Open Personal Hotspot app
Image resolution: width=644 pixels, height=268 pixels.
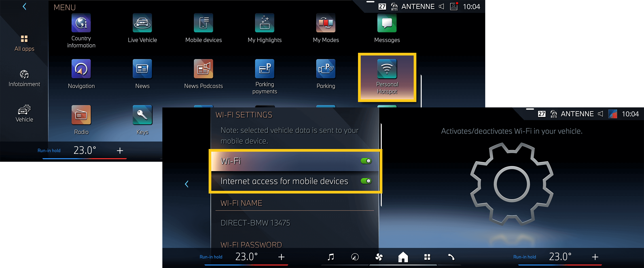[387, 77]
